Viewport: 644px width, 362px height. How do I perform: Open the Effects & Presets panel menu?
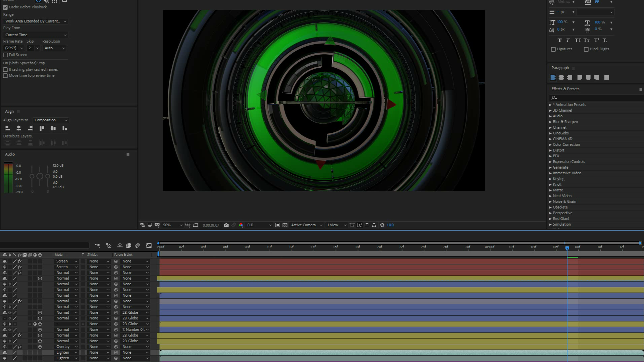click(640, 89)
